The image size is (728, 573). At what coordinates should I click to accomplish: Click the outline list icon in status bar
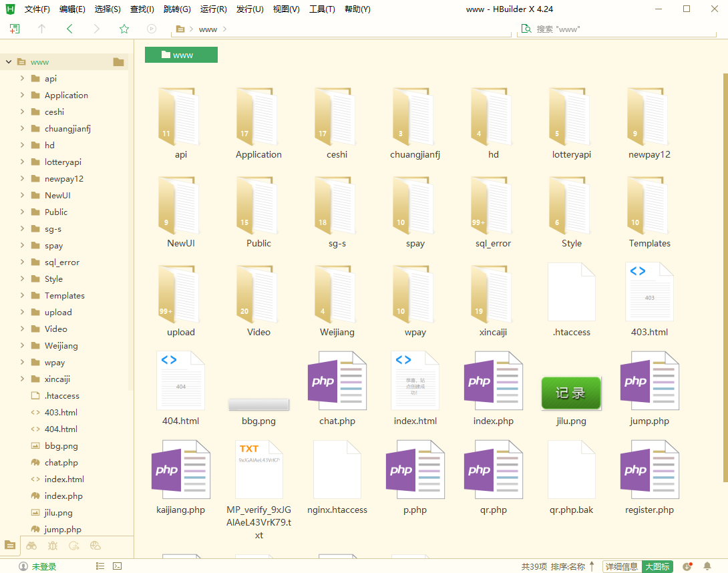tap(100, 566)
